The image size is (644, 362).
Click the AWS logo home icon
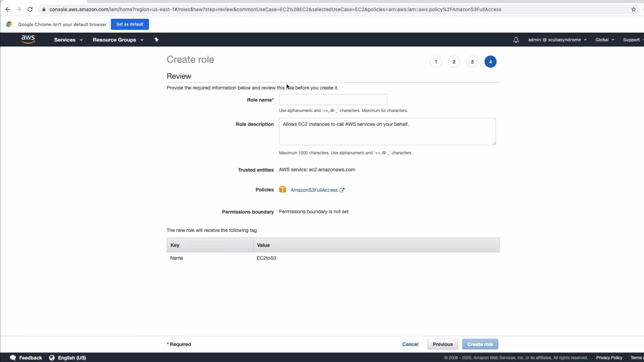pos(28,39)
